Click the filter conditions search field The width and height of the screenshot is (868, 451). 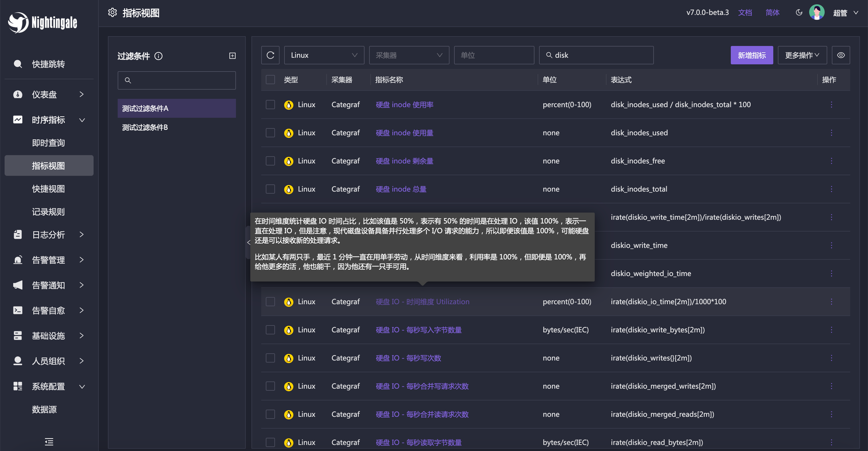(x=177, y=80)
